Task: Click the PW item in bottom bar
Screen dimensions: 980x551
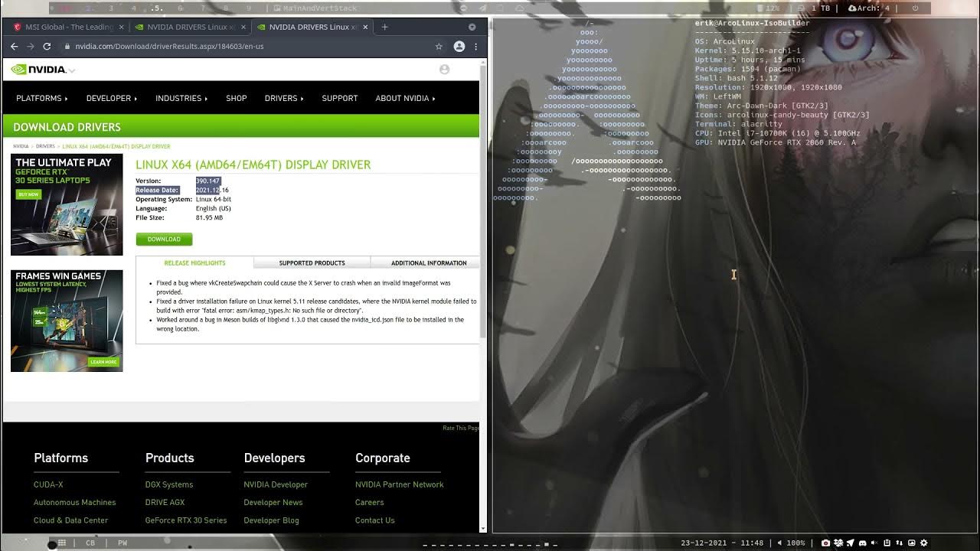Action: 122,543
